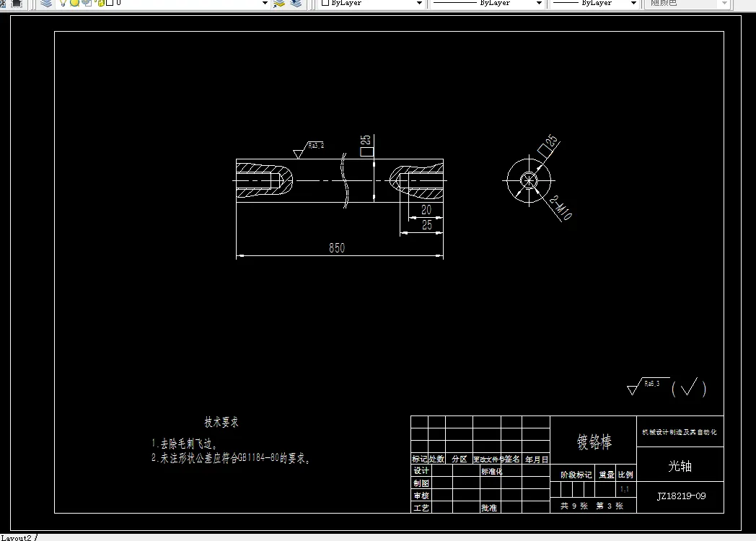
Task: Click the 分区 header cell
Action: [x=460, y=459]
